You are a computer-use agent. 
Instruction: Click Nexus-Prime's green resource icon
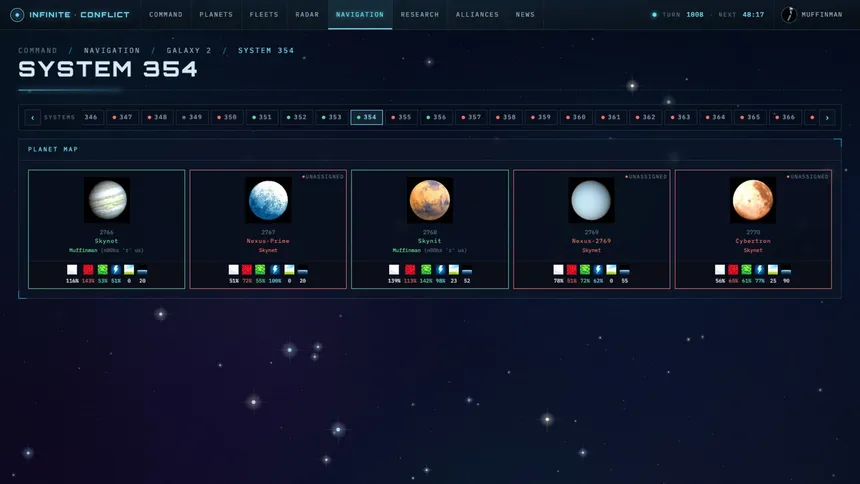[260, 269]
